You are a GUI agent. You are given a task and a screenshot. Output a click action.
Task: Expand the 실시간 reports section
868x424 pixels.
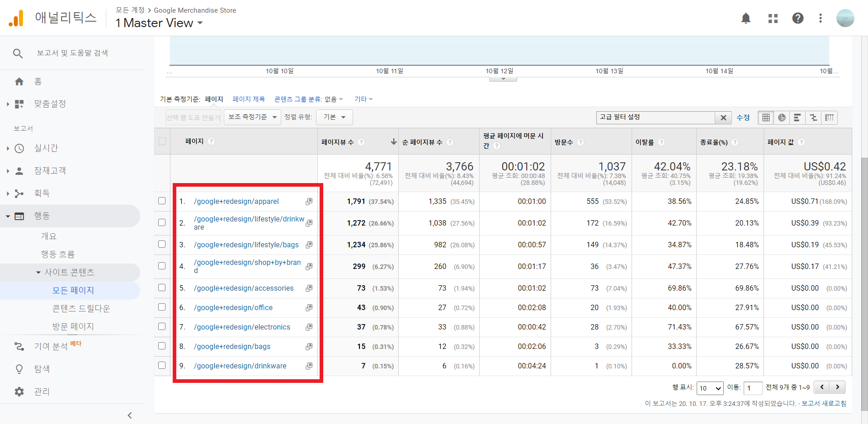tap(8, 148)
